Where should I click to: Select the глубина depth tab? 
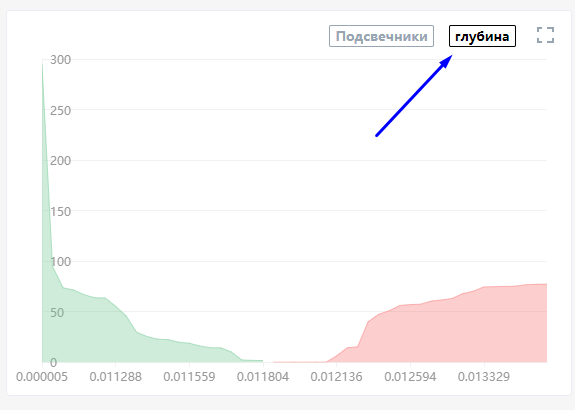click(482, 36)
